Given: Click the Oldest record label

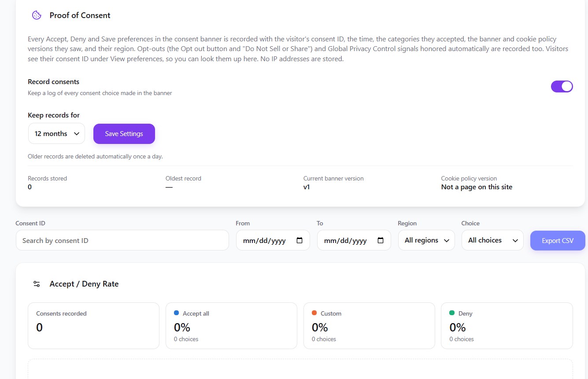Looking at the screenshot, I should (x=183, y=179).
